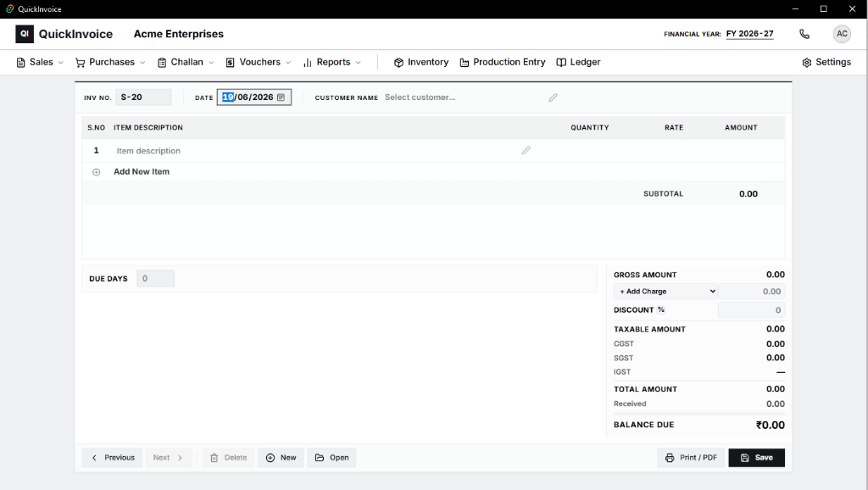
Task: Click the Ledger book icon
Action: [x=561, y=63]
